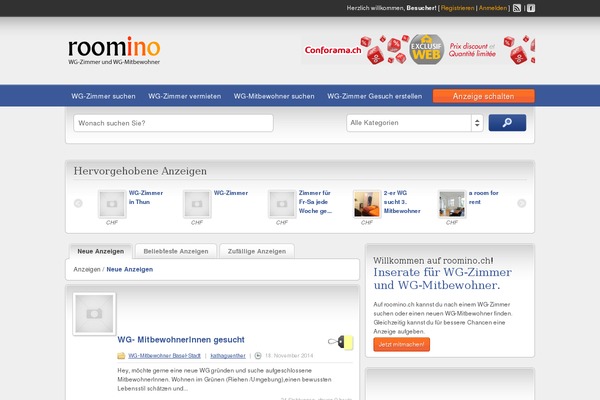Click placeholder thumbnail of Zimmer für Fr-Sa ad
Screen dimensions: 600x400
tap(282, 204)
